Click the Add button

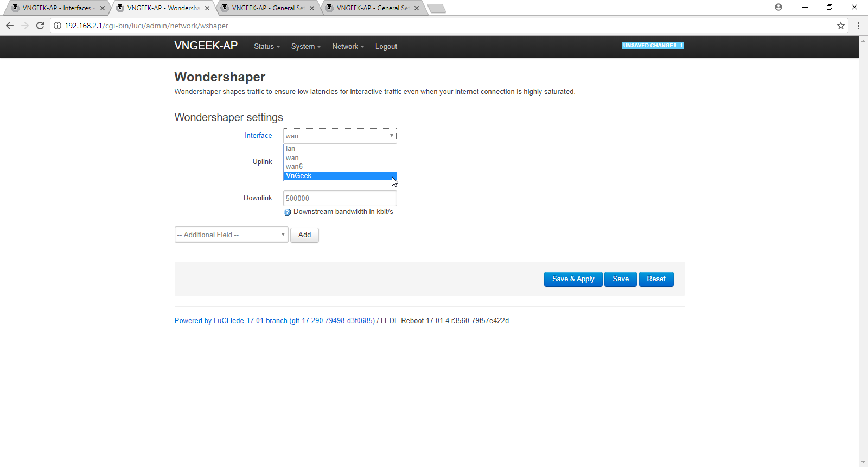coord(305,235)
